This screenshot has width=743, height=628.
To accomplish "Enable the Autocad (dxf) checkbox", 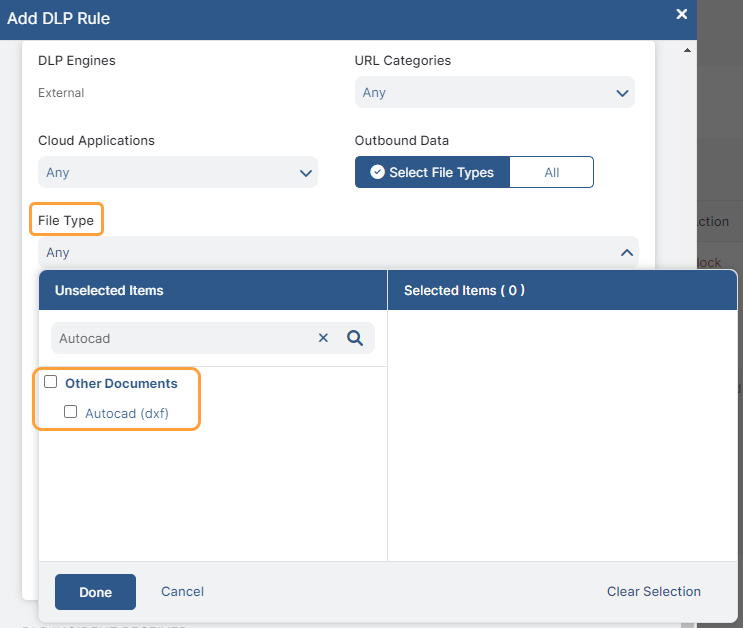I will [70, 411].
